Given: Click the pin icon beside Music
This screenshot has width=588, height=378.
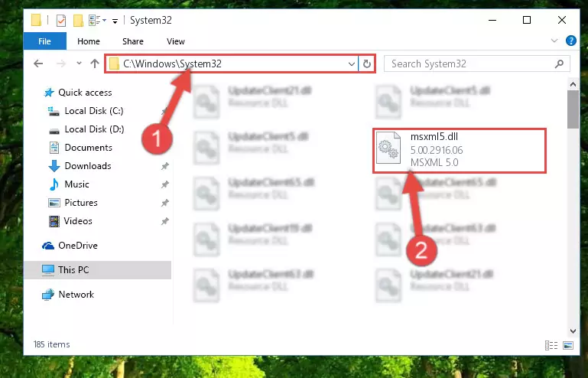Looking at the screenshot, I should click(164, 184).
